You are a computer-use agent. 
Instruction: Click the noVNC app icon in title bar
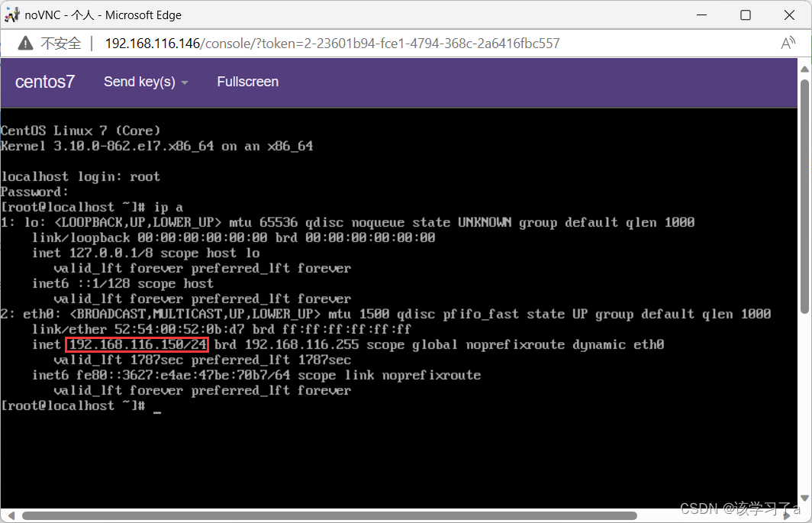[x=11, y=15]
